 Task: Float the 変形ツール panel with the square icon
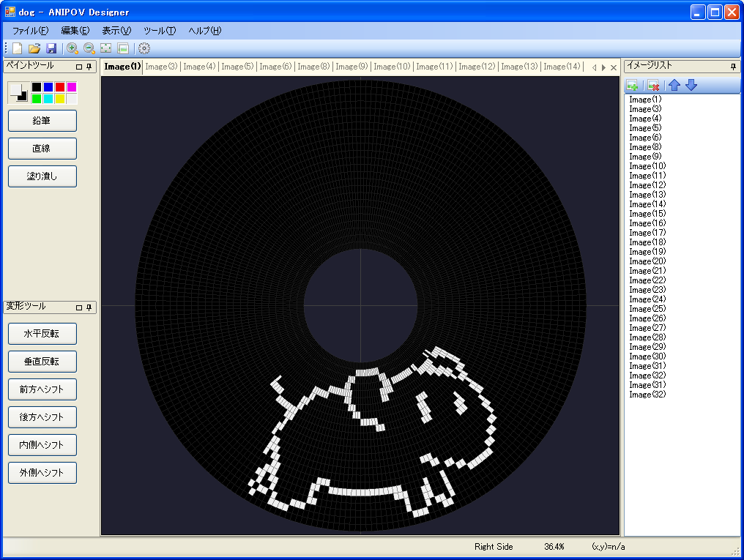click(x=79, y=307)
